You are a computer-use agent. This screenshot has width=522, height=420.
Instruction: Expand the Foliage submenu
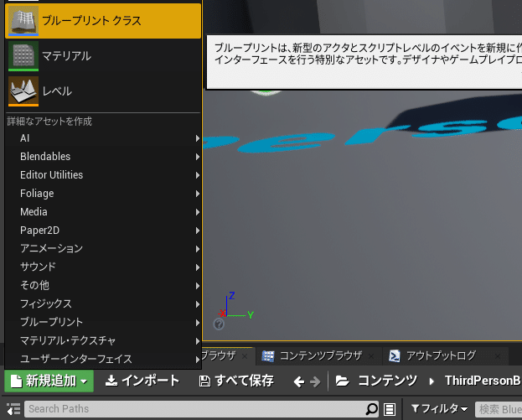[x=103, y=194]
